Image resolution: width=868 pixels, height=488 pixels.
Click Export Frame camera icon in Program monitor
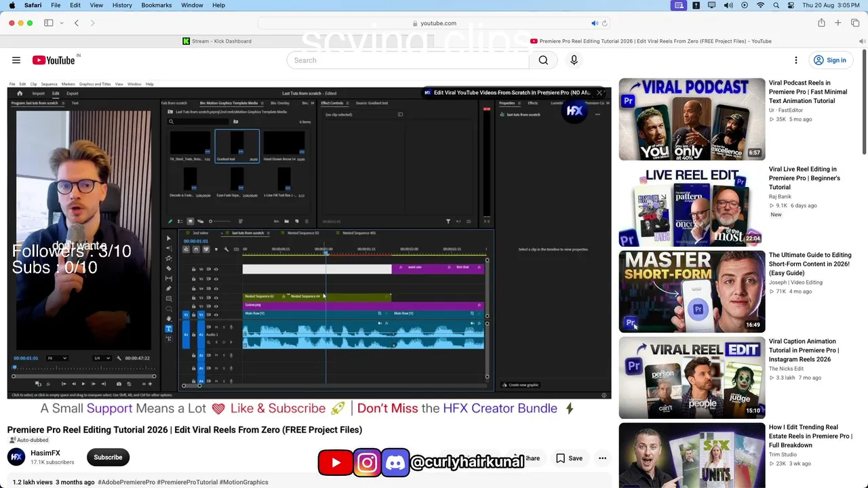tap(119, 384)
